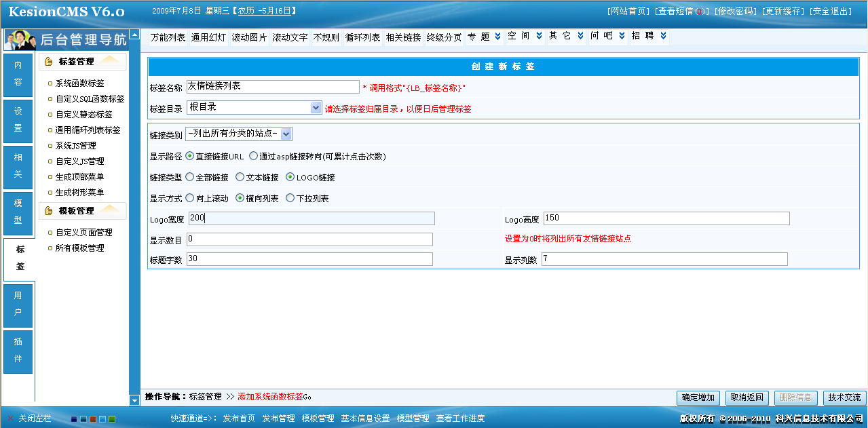Click the admin avatar in 后台管理导航
This screenshot has height=428, width=868.
[20, 40]
